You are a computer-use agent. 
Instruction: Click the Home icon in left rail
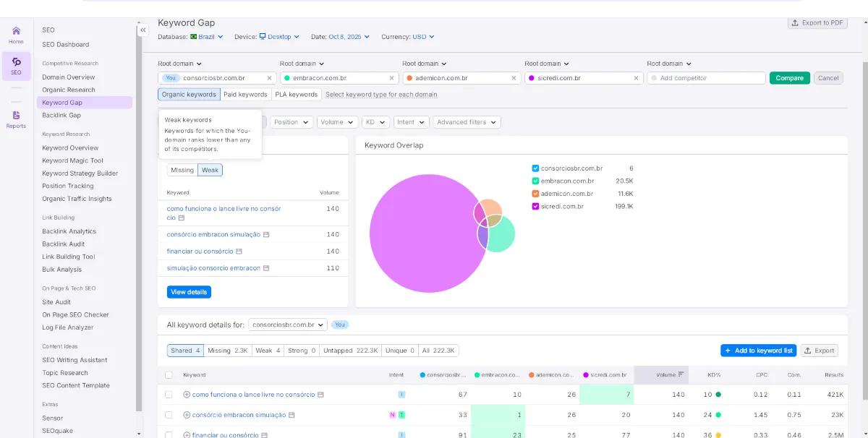click(16, 32)
